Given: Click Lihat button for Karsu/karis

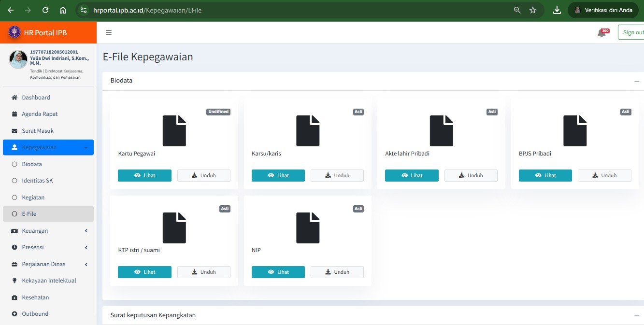Looking at the screenshot, I should (x=278, y=175).
